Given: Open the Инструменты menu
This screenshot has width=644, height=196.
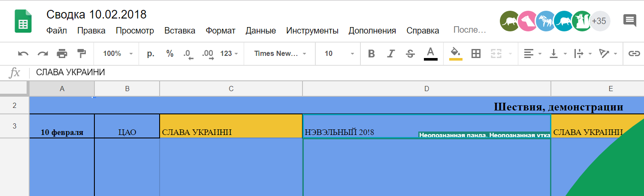Looking at the screenshot, I should (312, 31).
